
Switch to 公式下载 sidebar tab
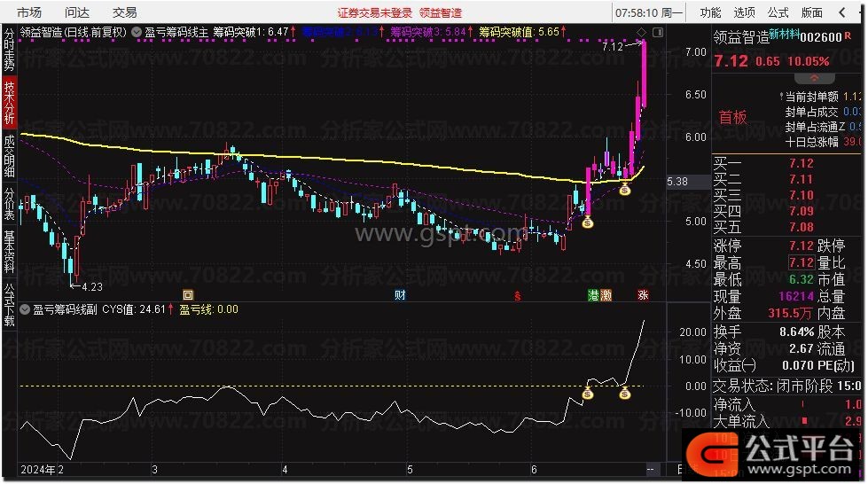(10, 305)
